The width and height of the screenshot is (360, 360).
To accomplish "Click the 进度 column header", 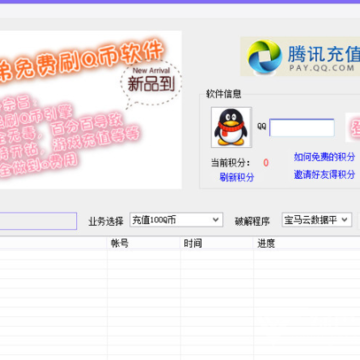I will (x=307, y=243).
